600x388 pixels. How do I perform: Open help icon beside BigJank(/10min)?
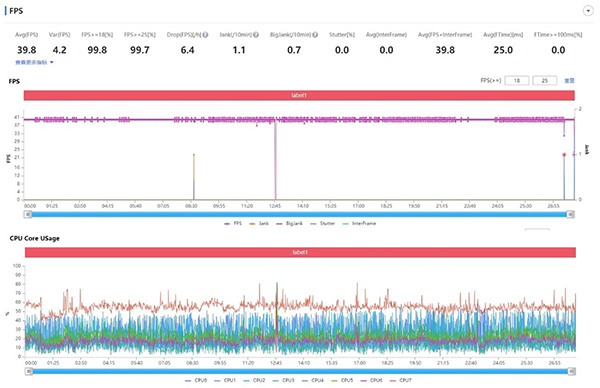pos(315,35)
